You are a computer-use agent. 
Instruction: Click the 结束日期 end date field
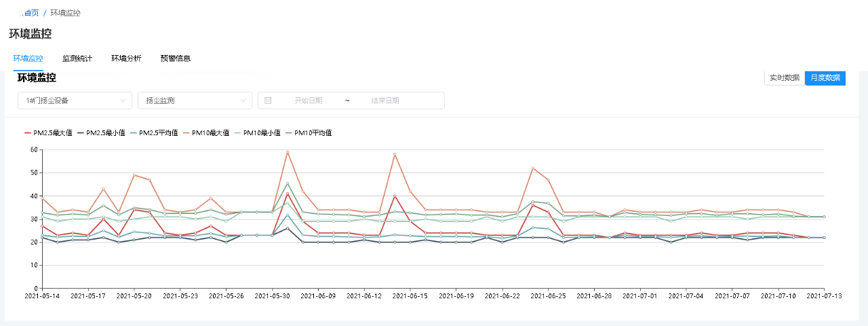(x=385, y=101)
